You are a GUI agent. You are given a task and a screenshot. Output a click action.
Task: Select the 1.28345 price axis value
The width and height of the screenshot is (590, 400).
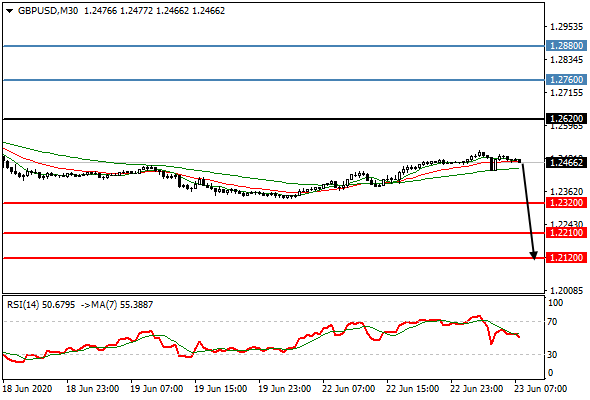point(567,59)
